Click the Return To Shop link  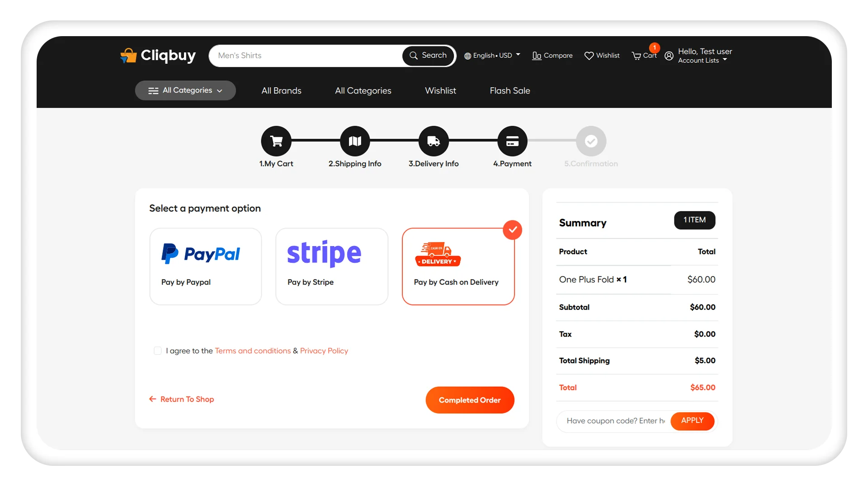tap(181, 399)
